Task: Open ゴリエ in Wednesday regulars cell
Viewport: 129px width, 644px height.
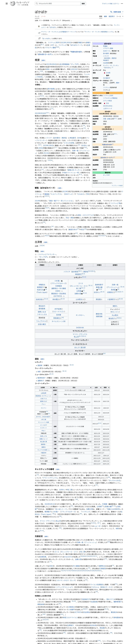Action: point(81,283)
